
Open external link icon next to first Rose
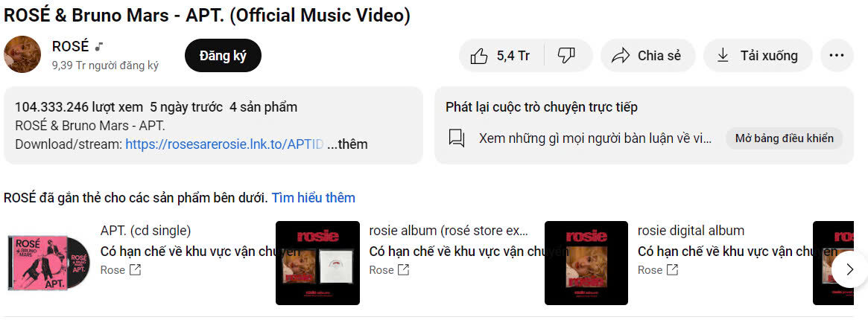135,270
